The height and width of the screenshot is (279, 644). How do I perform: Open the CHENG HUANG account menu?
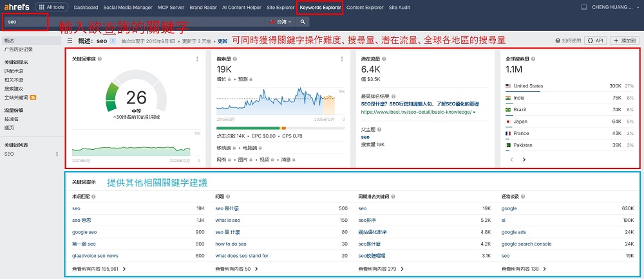tap(615, 7)
